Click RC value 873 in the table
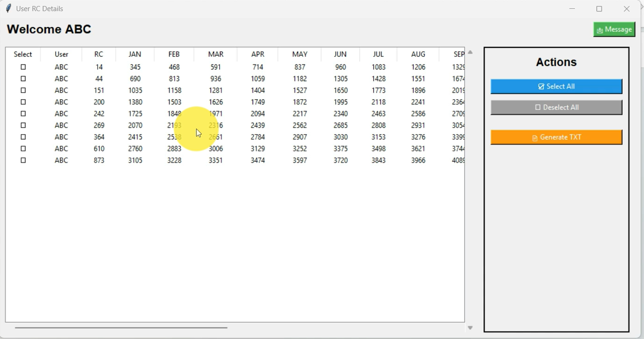 [99, 160]
